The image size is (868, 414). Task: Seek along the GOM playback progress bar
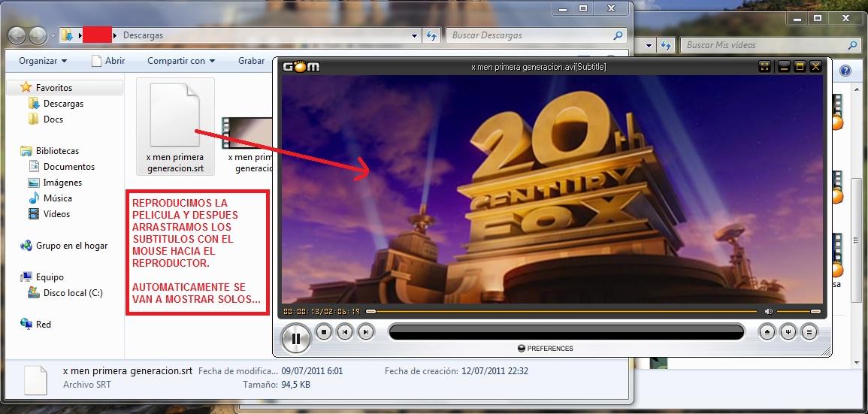pos(562,312)
